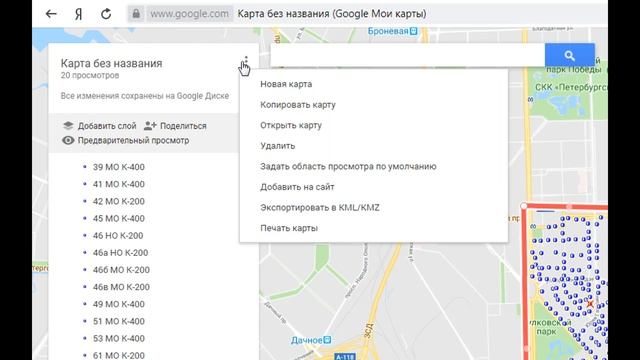Screen dimensions: 640x360
Task: Click the A-118 road shield on map
Action: coord(345,357)
